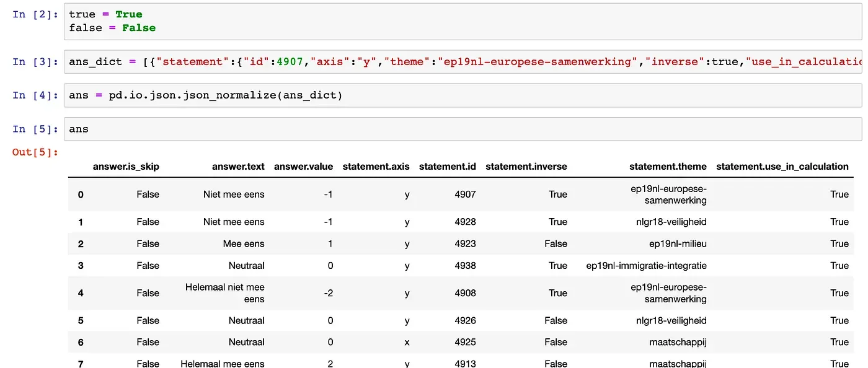Click the ans_dict assignment code cell

click(463, 62)
